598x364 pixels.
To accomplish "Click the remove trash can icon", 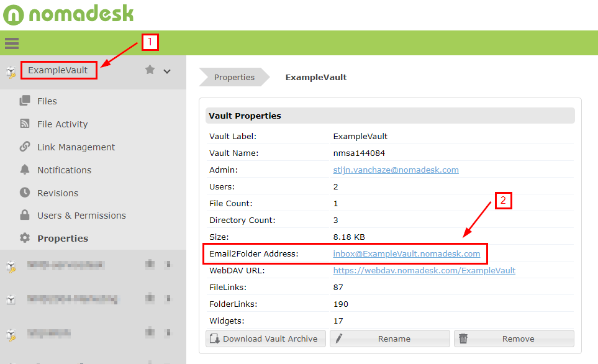I will coord(463,339).
